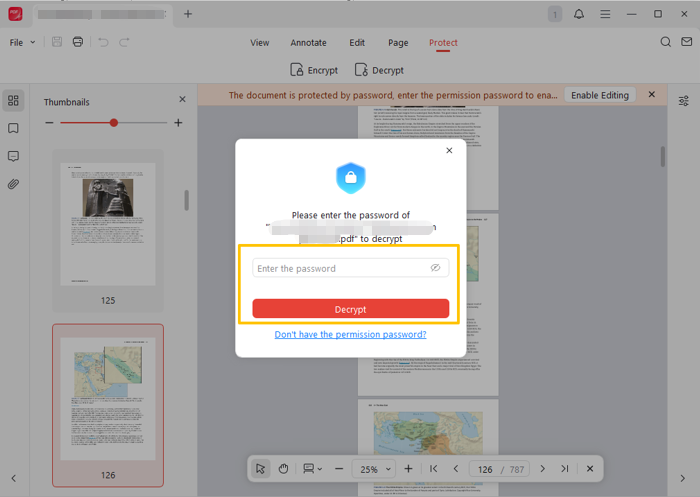Image resolution: width=700 pixels, height=497 pixels.
Task: Open the attachments paperclip icon
Action: 13,184
